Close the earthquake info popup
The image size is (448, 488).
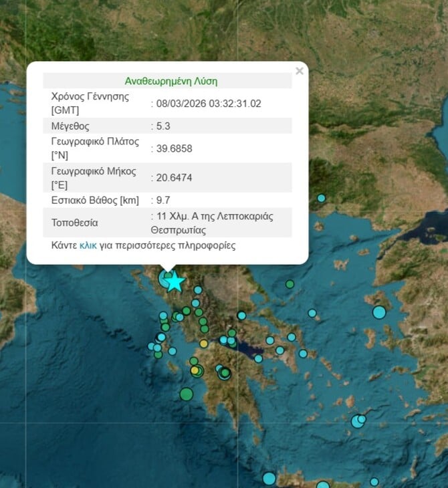click(x=300, y=71)
